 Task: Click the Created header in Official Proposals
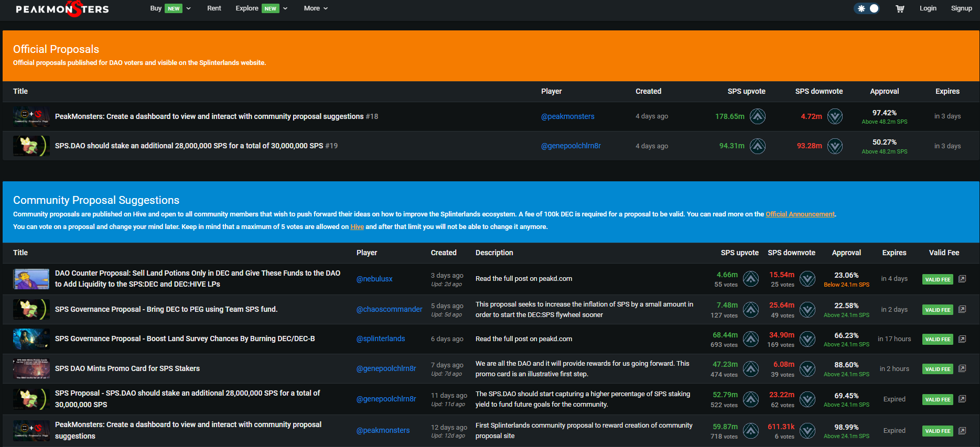(649, 91)
